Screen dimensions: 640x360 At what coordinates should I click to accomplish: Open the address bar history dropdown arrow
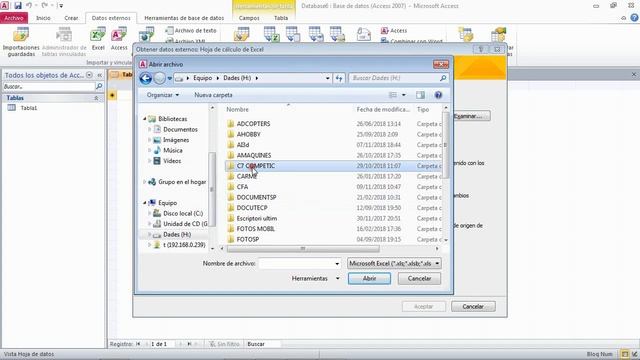pos(327,78)
